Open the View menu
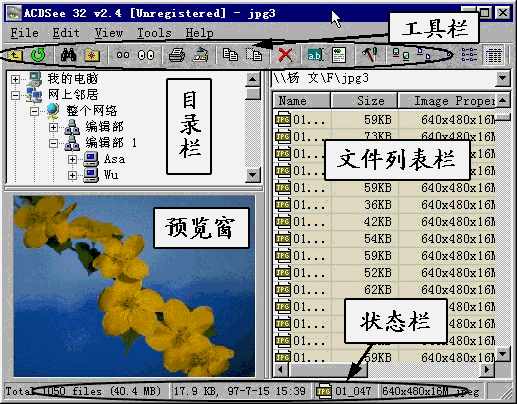 point(109,33)
